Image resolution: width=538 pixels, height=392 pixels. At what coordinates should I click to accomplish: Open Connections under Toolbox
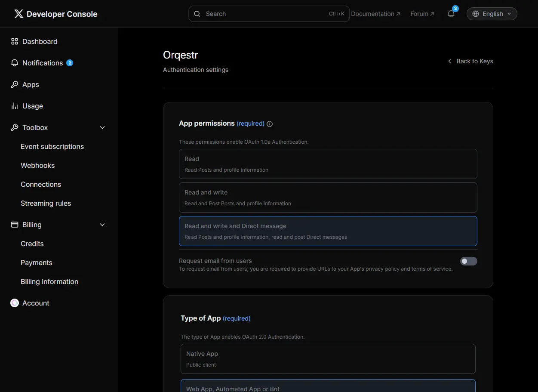(41, 184)
